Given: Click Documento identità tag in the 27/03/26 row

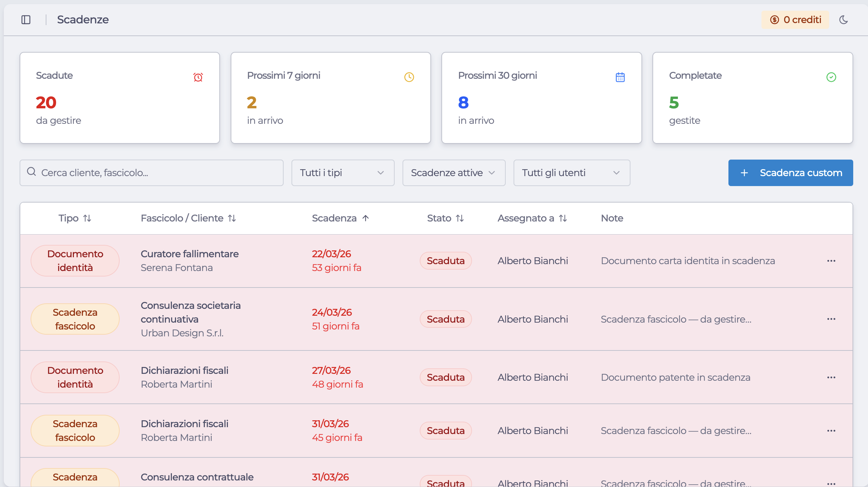Looking at the screenshot, I should (75, 377).
